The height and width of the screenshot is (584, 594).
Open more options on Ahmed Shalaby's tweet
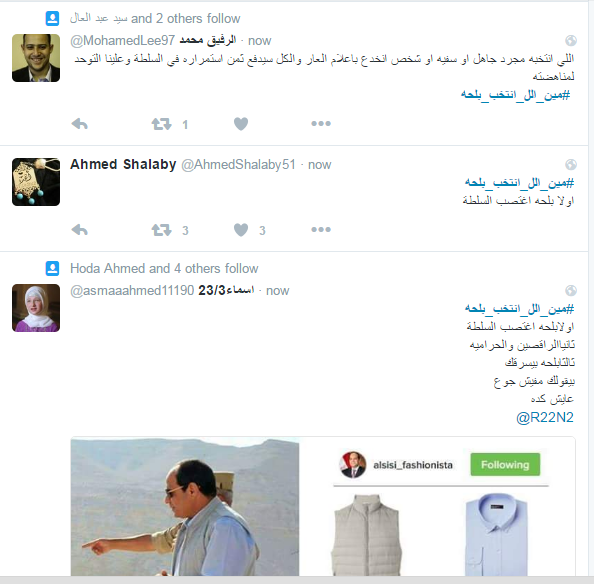[x=321, y=230]
